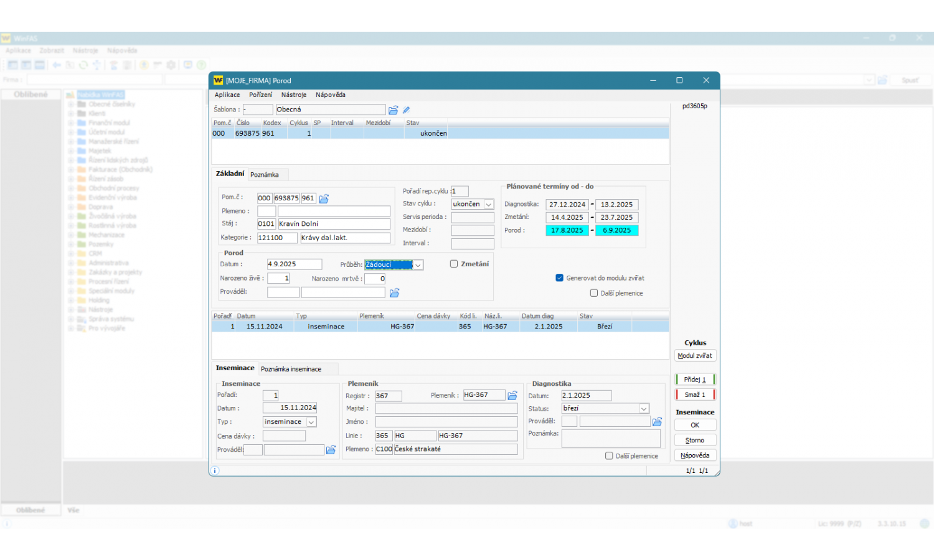Viewport: 934px width, 560px height.
Task: Open folder lookup for Inseminace Prováděl field
Action: [331, 450]
